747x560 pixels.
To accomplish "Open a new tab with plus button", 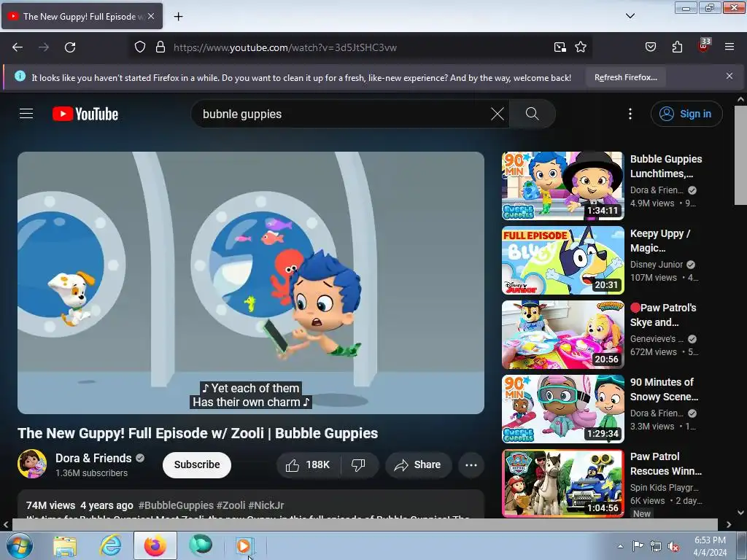I will coord(178,17).
